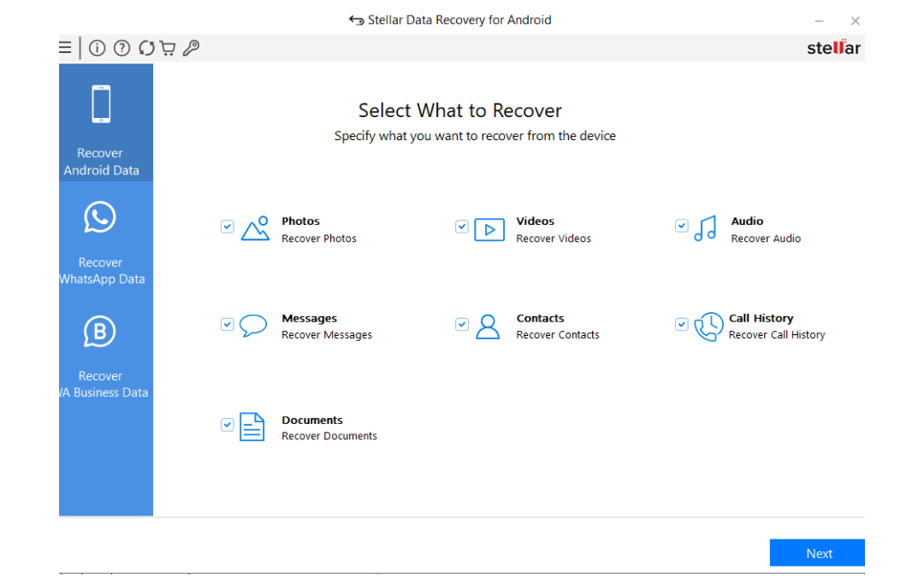Open the hamburger menu
This screenshot has height=583, width=924.
65,48
